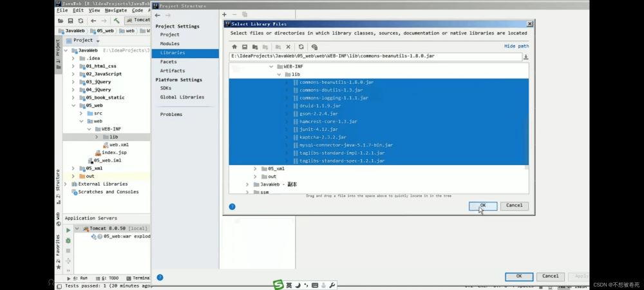Cancel the Project Structure dialog
The width and height of the screenshot is (644, 290).
[551, 276]
